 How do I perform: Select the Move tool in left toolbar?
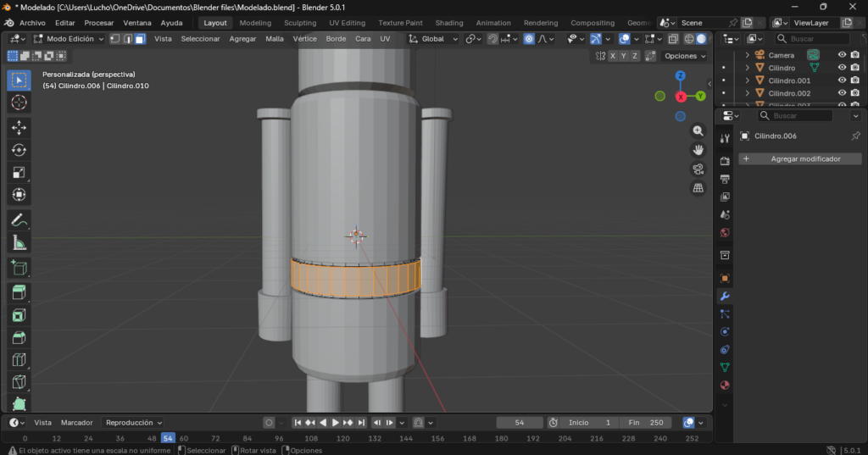pyautogui.click(x=19, y=127)
